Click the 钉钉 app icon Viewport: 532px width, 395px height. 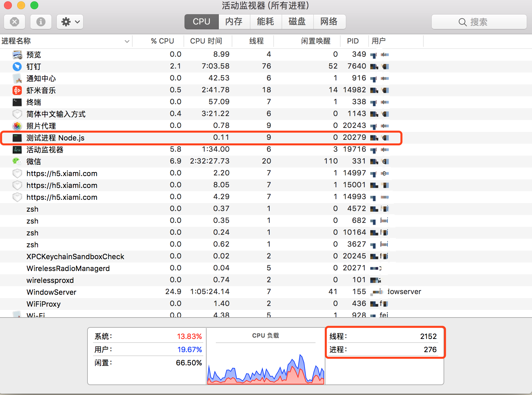[x=17, y=67]
